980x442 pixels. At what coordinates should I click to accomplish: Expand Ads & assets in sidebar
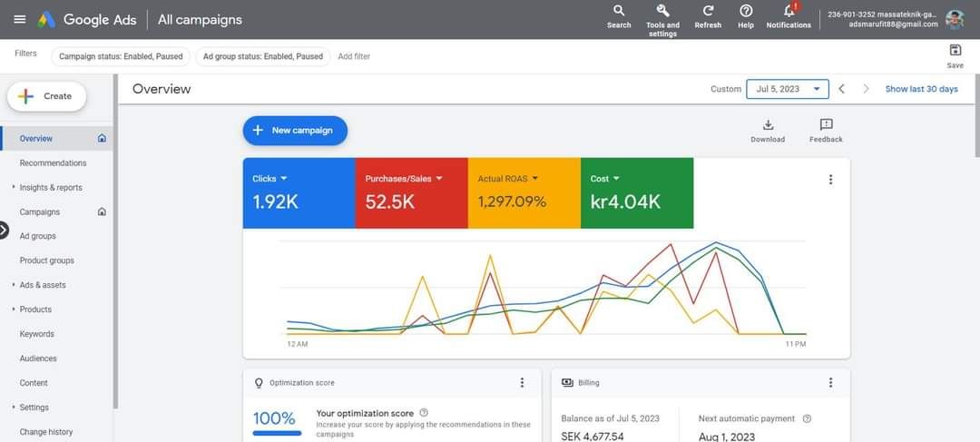click(14, 284)
